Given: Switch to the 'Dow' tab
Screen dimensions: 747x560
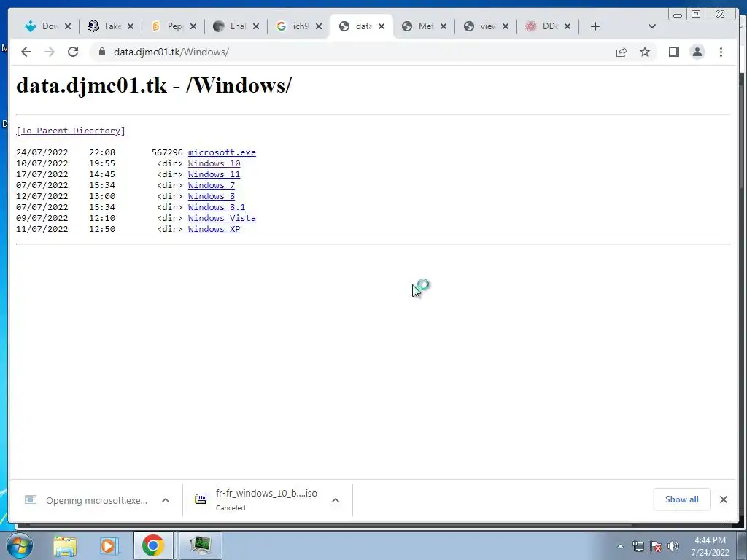Looking at the screenshot, I should pyautogui.click(x=42, y=26).
